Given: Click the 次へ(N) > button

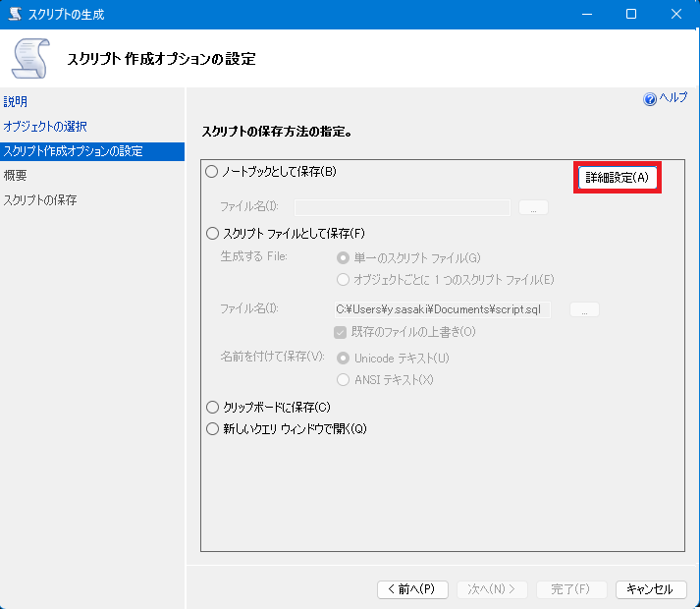Looking at the screenshot, I should click(x=492, y=589).
